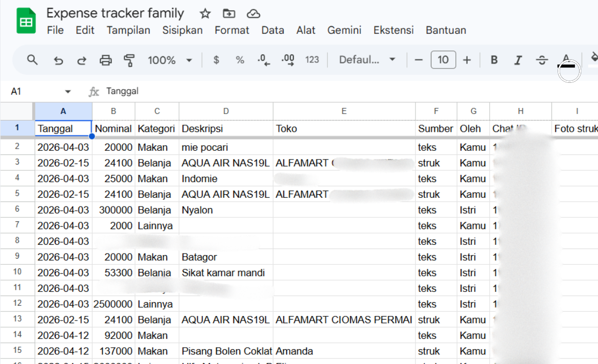Toggle italic formatting

point(518,60)
